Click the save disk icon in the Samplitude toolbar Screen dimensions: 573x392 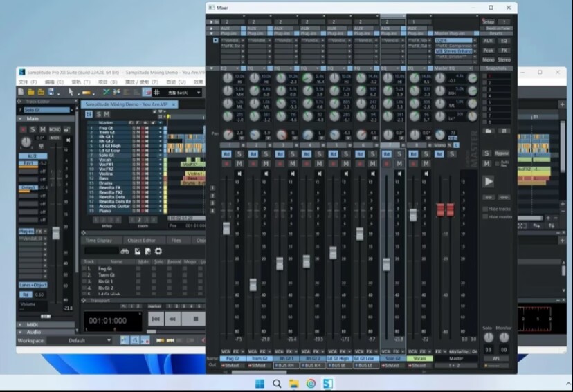point(51,93)
